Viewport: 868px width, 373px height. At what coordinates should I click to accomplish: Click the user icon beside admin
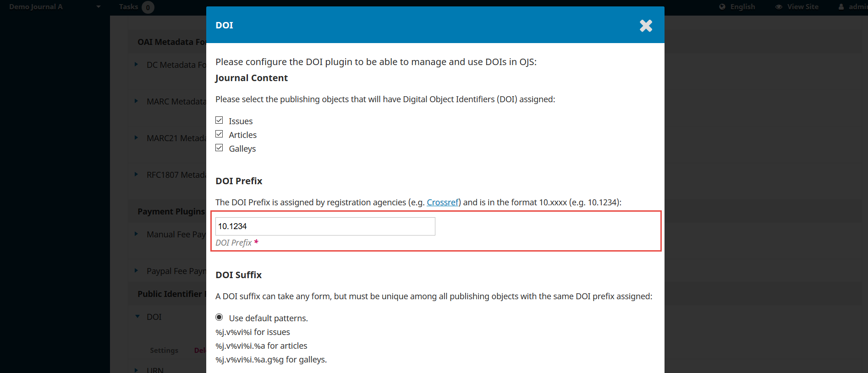pyautogui.click(x=841, y=7)
